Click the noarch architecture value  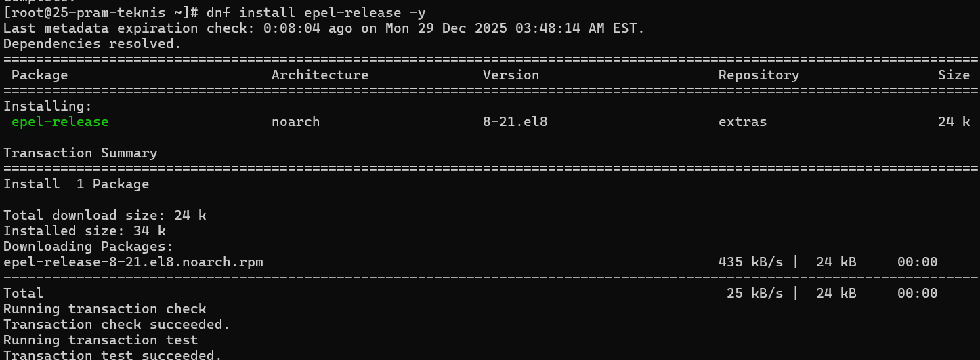(295, 122)
